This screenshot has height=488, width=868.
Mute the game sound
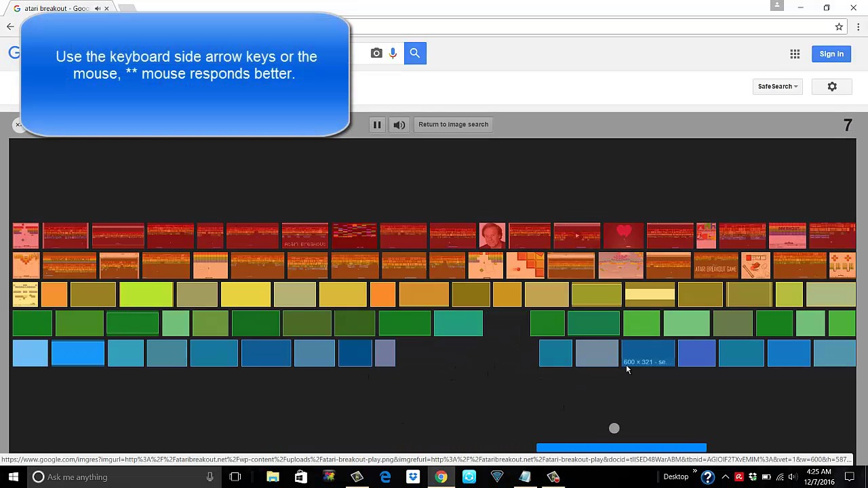399,125
